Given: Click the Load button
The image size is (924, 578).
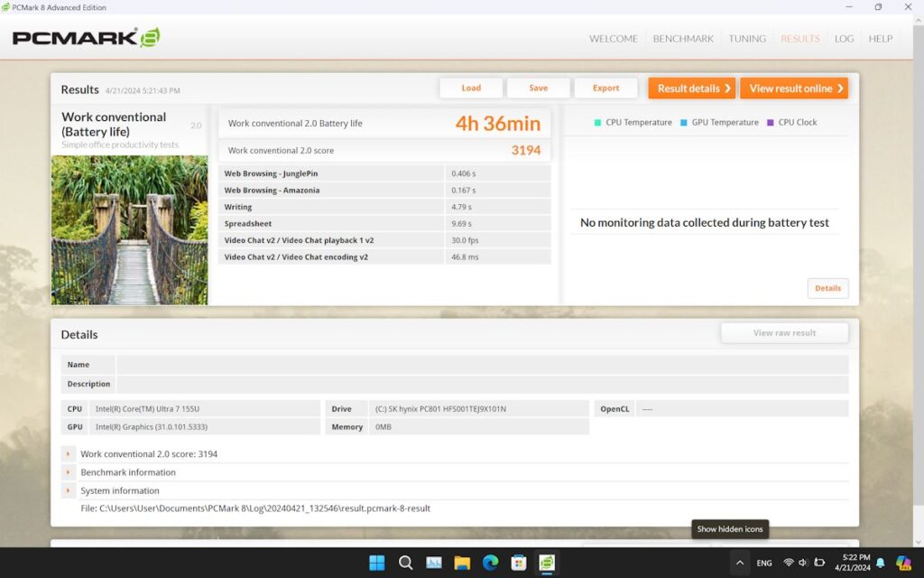Looking at the screenshot, I should 471,88.
